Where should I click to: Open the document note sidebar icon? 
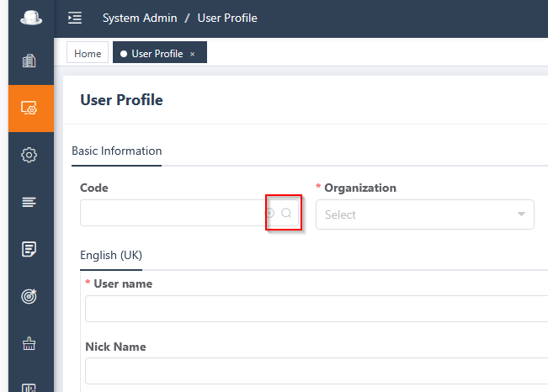(x=29, y=249)
